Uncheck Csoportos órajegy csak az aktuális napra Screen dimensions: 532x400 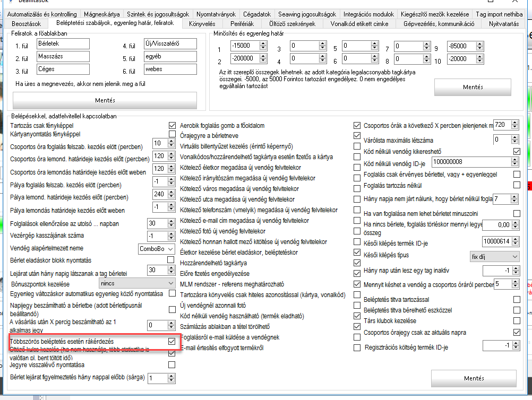tap(517, 332)
